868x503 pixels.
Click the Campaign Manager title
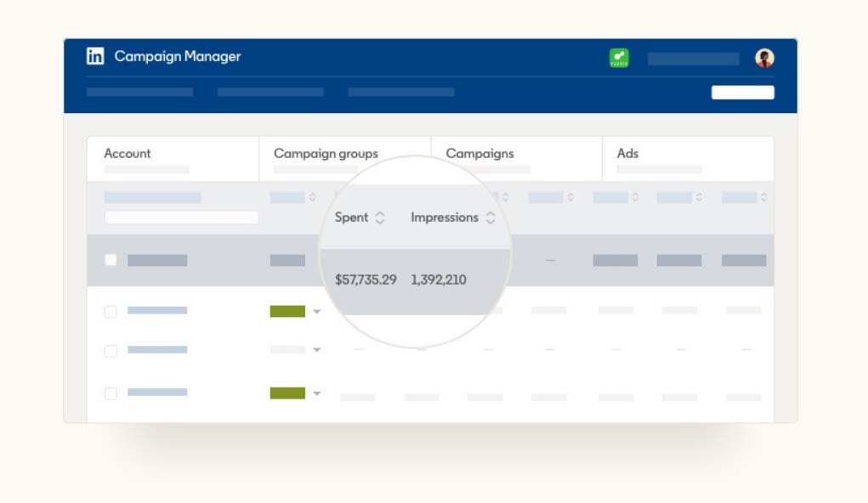(x=177, y=56)
